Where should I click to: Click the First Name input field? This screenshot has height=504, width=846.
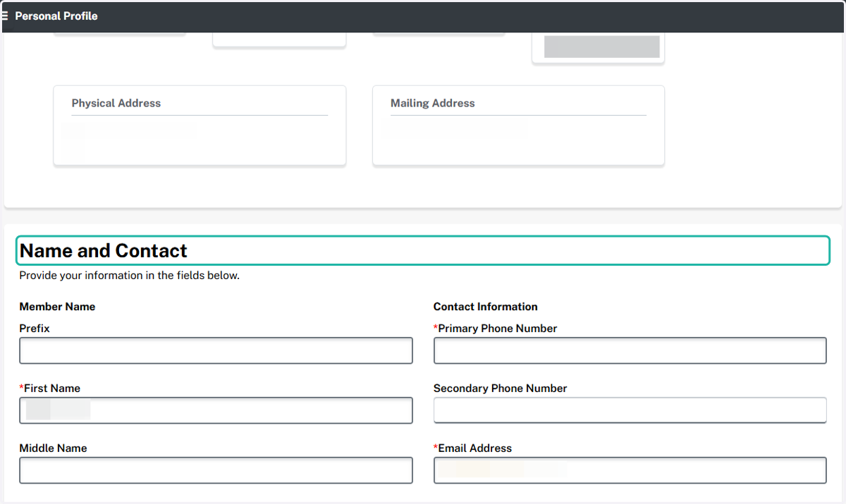coord(216,410)
